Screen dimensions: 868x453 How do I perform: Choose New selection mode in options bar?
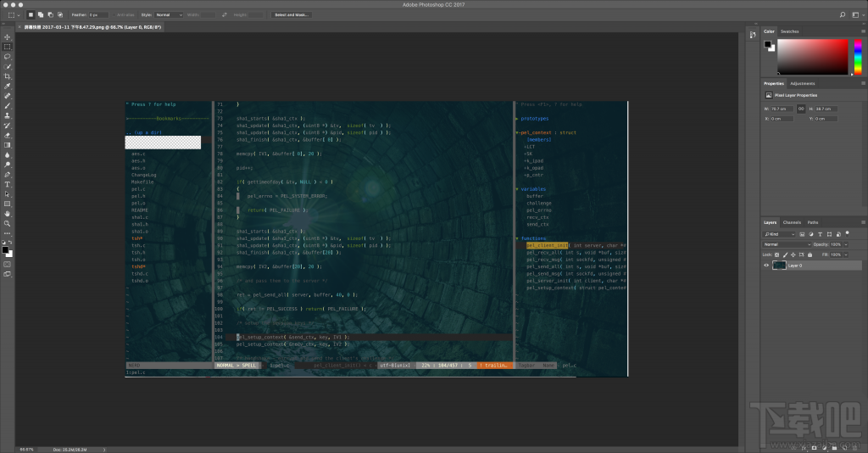coord(31,15)
